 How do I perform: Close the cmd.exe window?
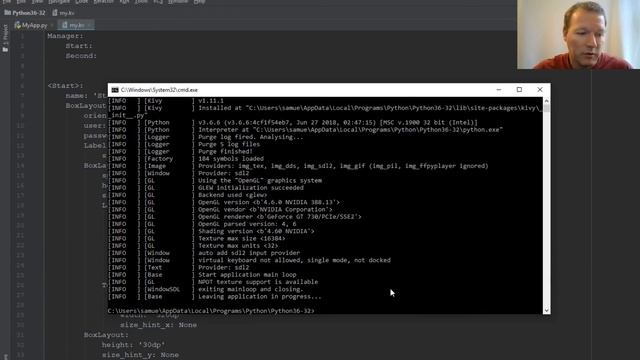[x=540, y=90]
